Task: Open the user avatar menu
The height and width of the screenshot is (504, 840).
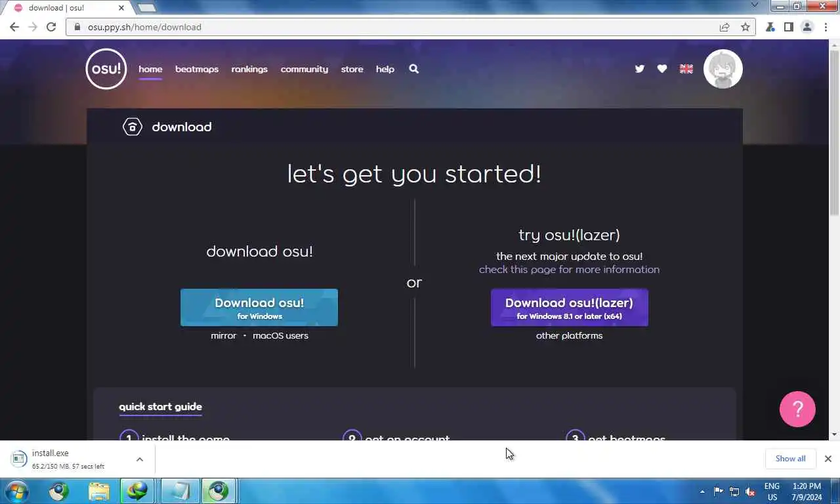Action: pyautogui.click(x=723, y=69)
